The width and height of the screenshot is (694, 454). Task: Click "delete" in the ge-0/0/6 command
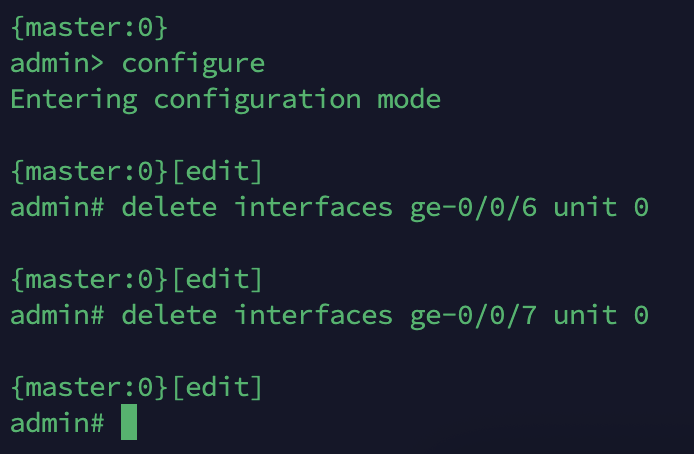pos(169,208)
